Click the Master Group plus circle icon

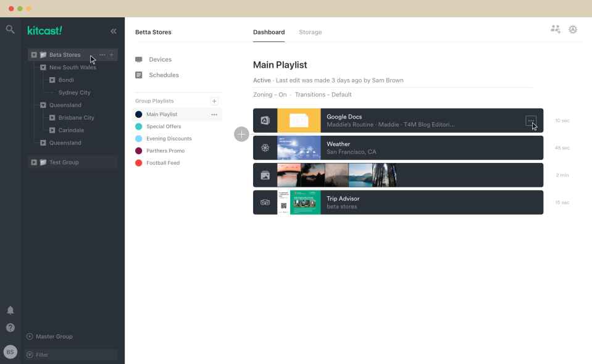[x=30, y=336]
